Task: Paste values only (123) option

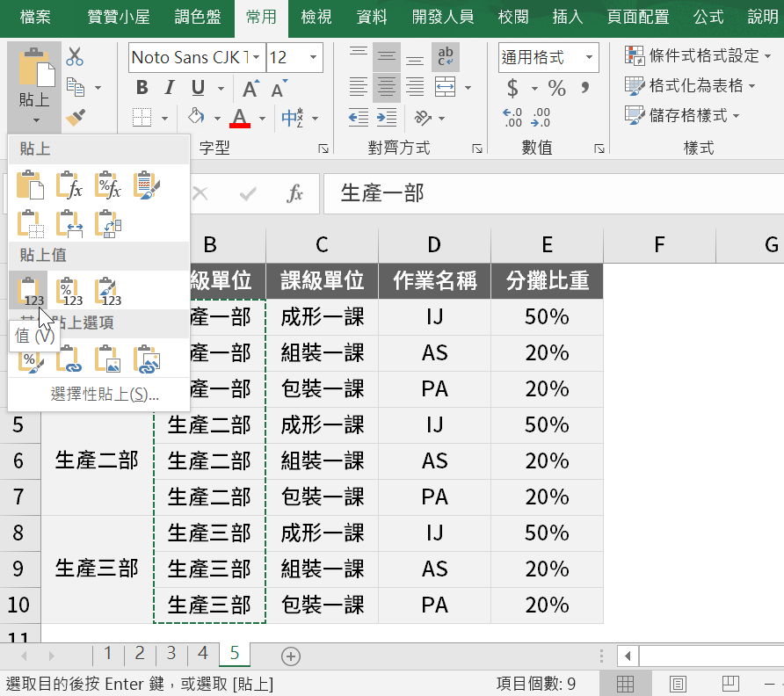Action: pos(29,291)
